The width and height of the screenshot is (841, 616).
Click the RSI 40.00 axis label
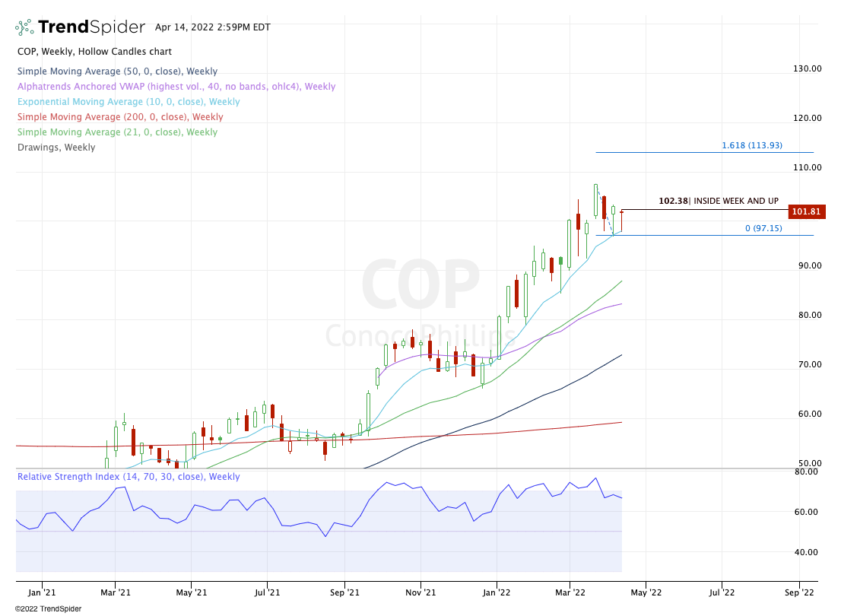tap(806, 552)
